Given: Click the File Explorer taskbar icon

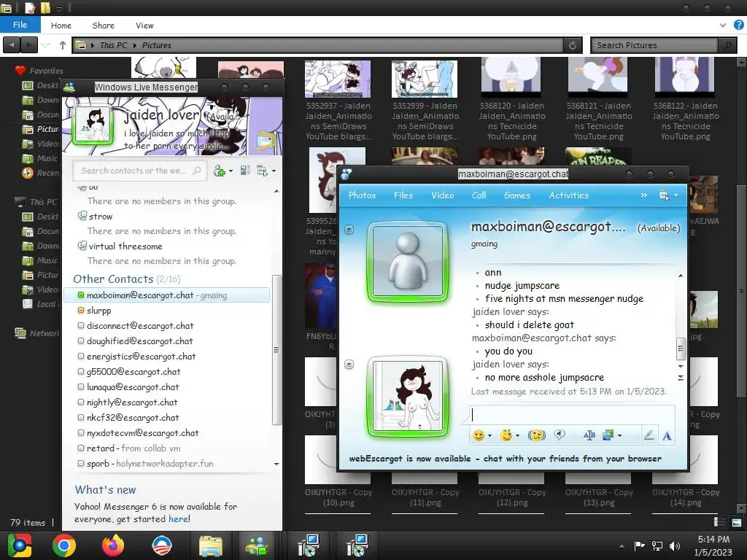Looking at the screenshot, I should click(210, 545).
